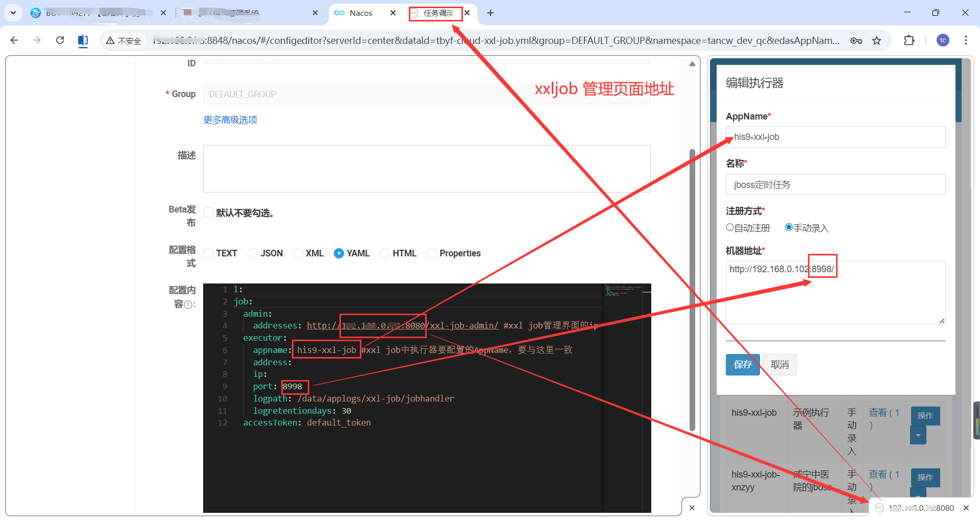Open the browser extensions puzzle icon
The height and width of the screenshot is (521, 980).
click(909, 40)
